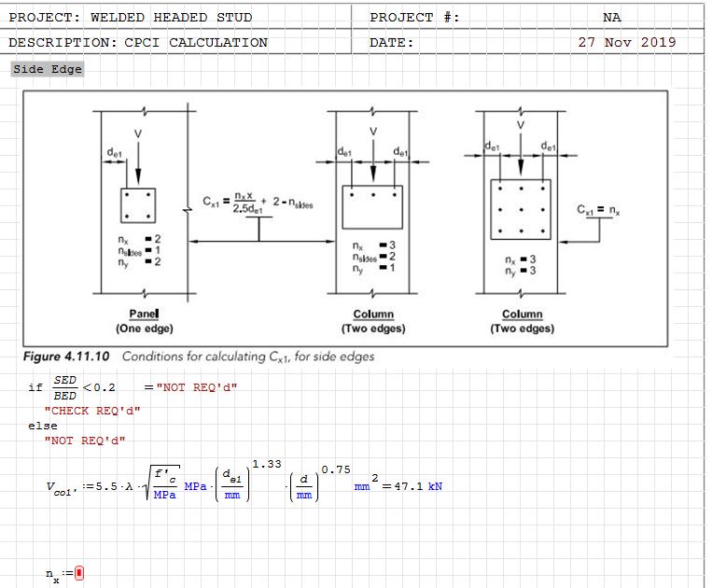Click the evaluated result "NOT REQ'd" after equals
The height and width of the screenshot is (588, 712).
(197, 387)
